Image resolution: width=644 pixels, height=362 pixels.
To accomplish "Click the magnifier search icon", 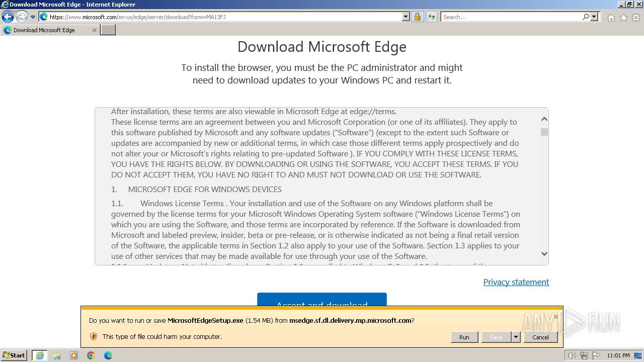I will click(x=586, y=17).
